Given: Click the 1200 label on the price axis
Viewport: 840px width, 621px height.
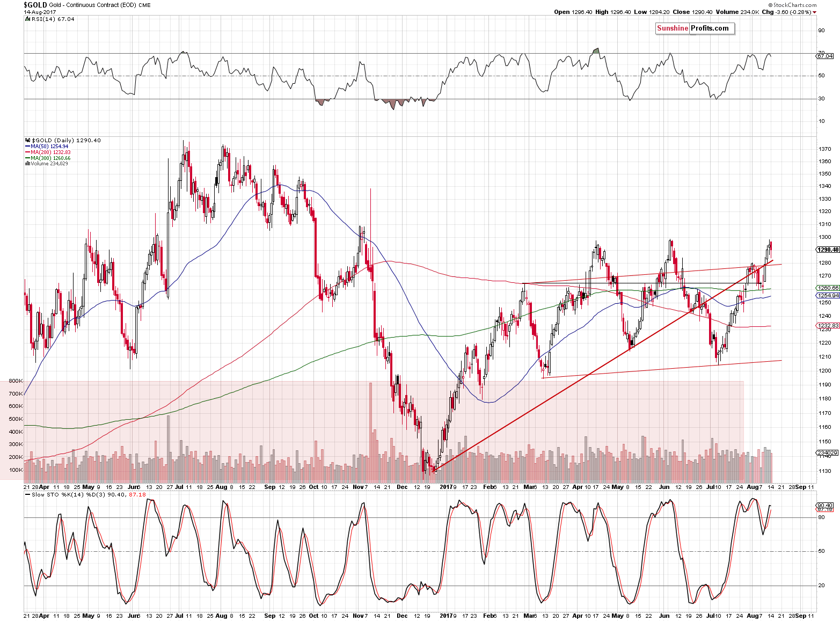Looking at the screenshot, I should pos(825,370).
